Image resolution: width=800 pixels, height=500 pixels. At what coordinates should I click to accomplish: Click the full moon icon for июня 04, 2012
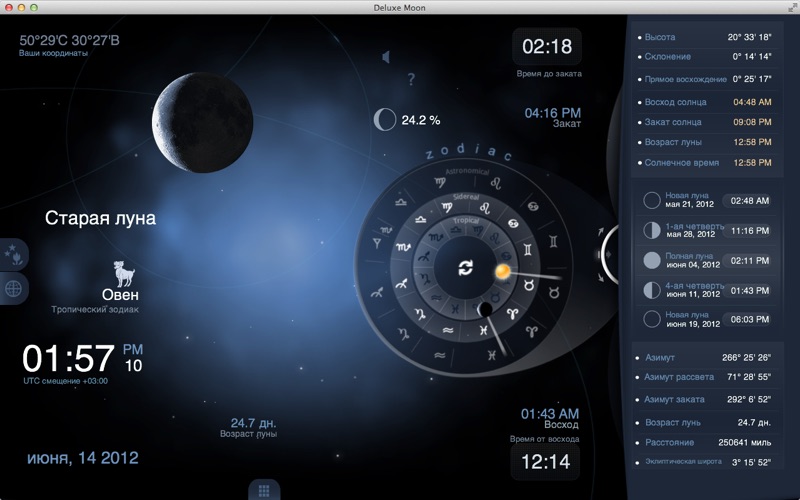coord(652,260)
